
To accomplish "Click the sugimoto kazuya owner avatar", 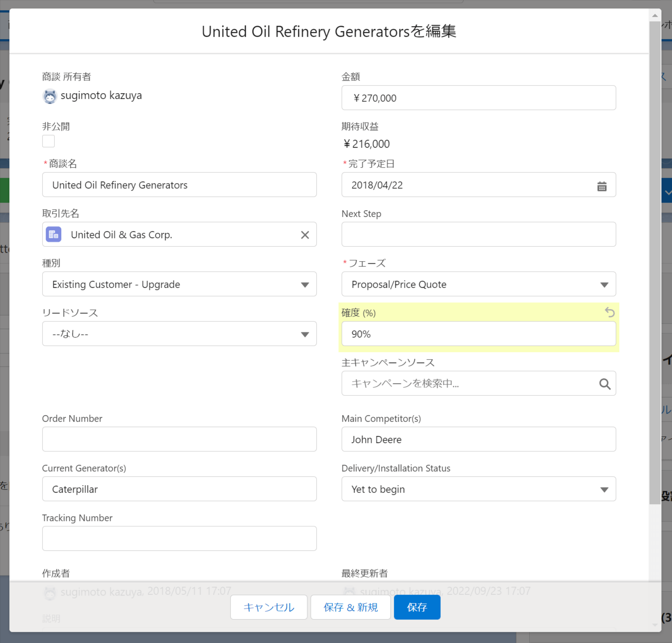I will click(x=50, y=96).
